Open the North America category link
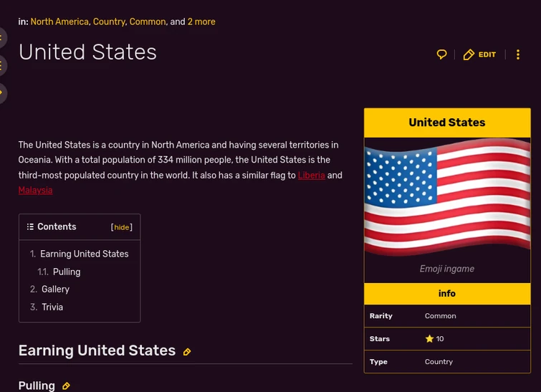Screen dimensions: 541x392 click(59, 22)
